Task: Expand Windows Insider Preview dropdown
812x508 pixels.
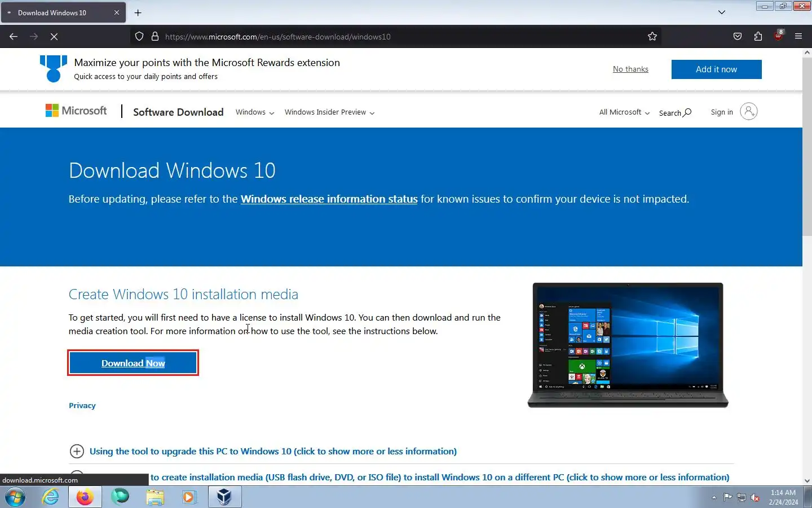Action: pos(329,112)
